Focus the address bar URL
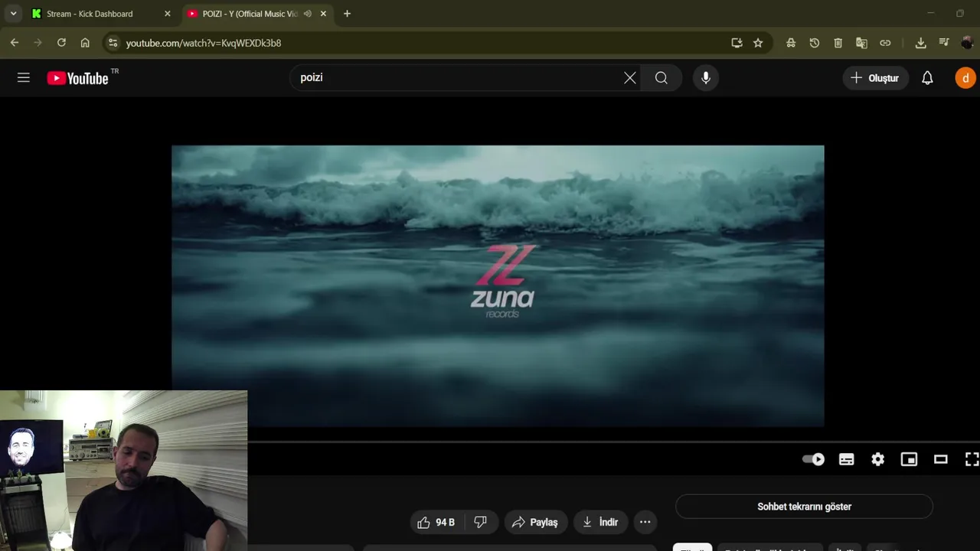The width and height of the screenshot is (980, 551). [204, 43]
